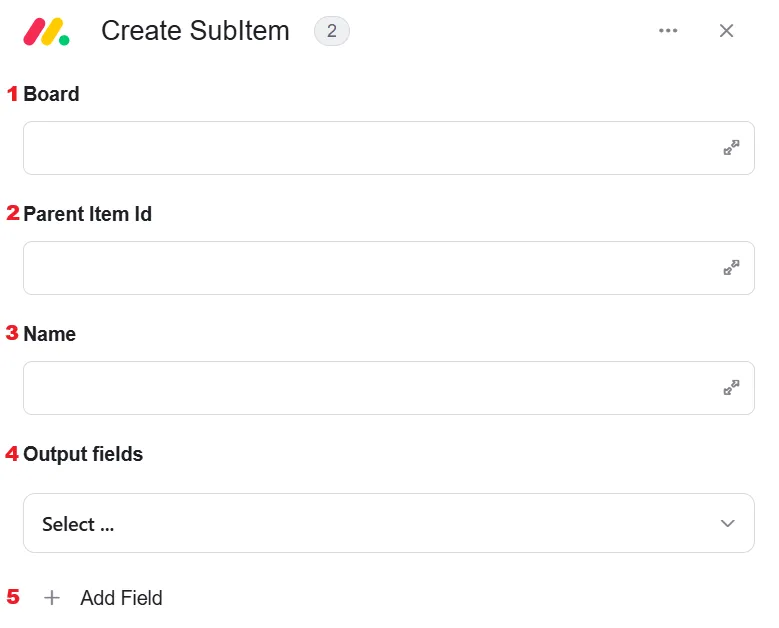Viewport: 779px width, 628px height.
Task: Click the plus icon beside Add Field
Action: [52, 598]
